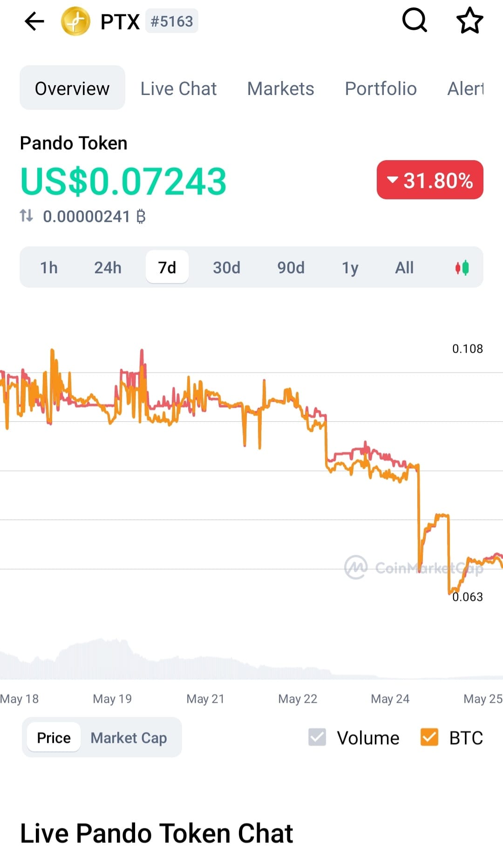Viewport: 503px width, 868px height.
Task: Select the 1h time range
Action: [x=49, y=267]
